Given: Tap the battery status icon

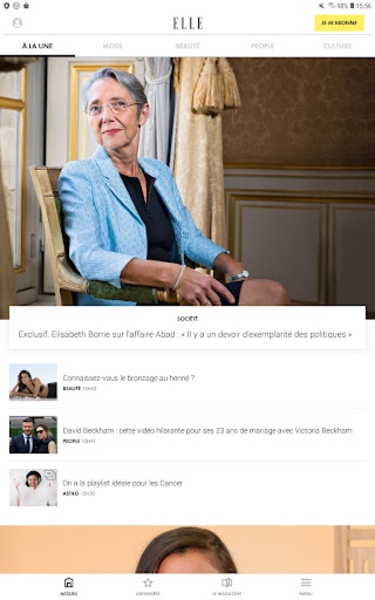Looking at the screenshot, I should (x=352, y=6).
